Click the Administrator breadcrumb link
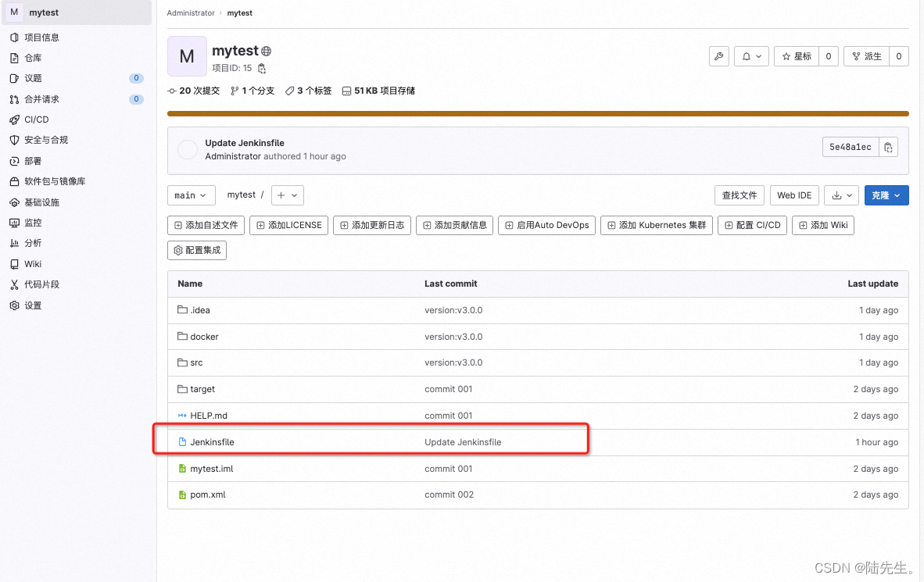Viewport: 924px width, 582px height. point(190,13)
